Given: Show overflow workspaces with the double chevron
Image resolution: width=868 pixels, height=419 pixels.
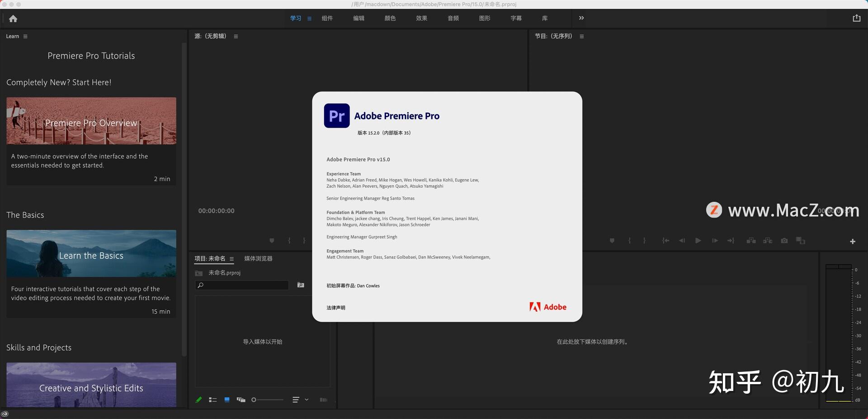Looking at the screenshot, I should [x=581, y=18].
